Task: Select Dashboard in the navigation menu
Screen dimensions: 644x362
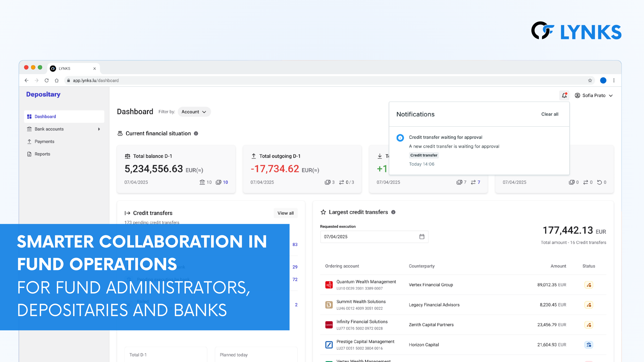Action: click(45, 116)
